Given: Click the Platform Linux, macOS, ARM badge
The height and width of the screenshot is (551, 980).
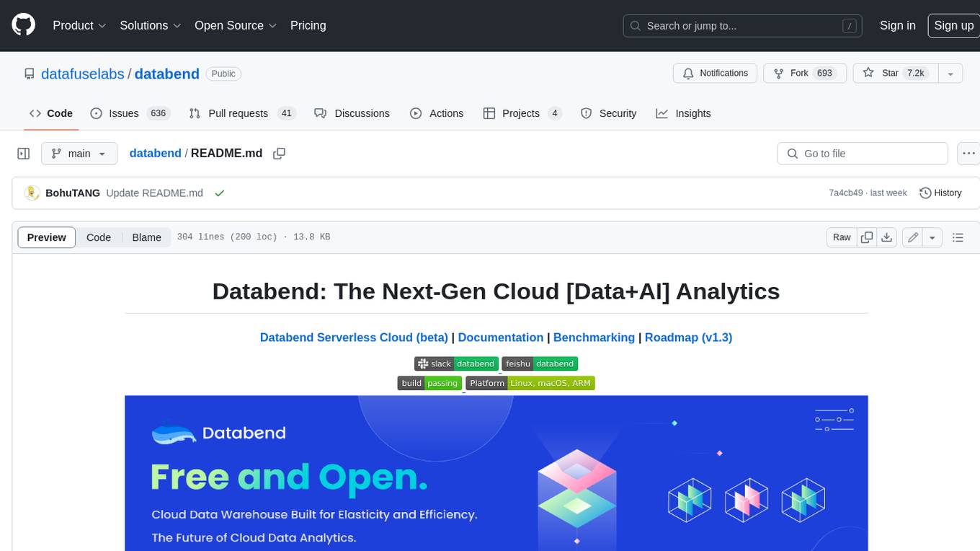Looking at the screenshot, I should click(x=530, y=383).
